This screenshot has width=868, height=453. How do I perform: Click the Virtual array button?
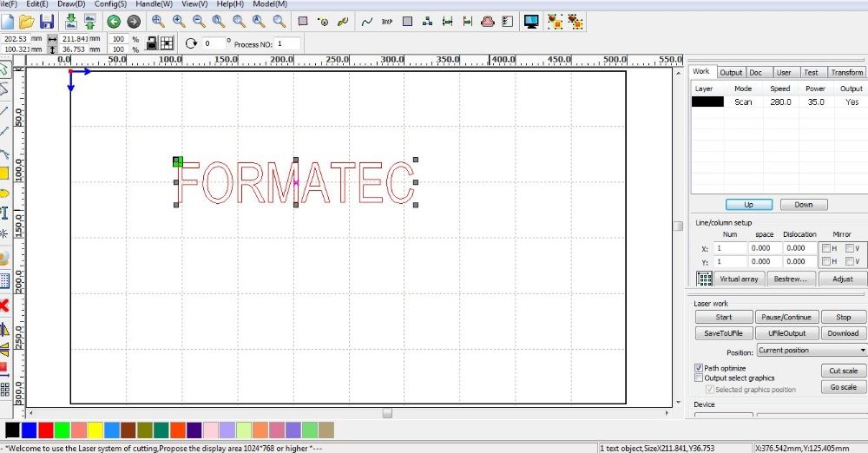pyautogui.click(x=739, y=279)
